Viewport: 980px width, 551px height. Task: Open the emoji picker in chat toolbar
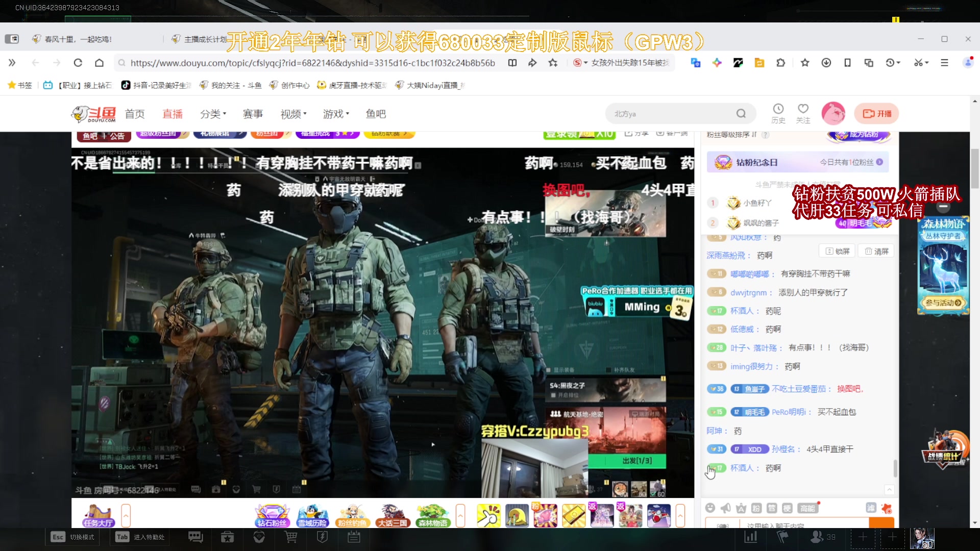[x=710, y=508]
